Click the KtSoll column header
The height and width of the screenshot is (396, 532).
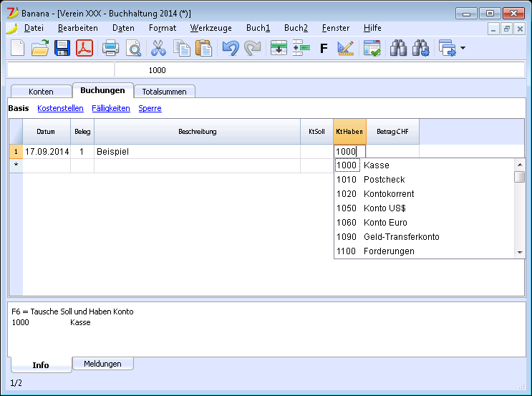(317, 132)
